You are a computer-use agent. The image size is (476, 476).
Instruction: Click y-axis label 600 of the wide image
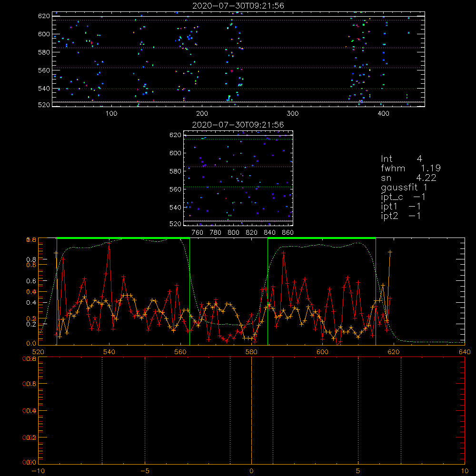coord(44,34)
